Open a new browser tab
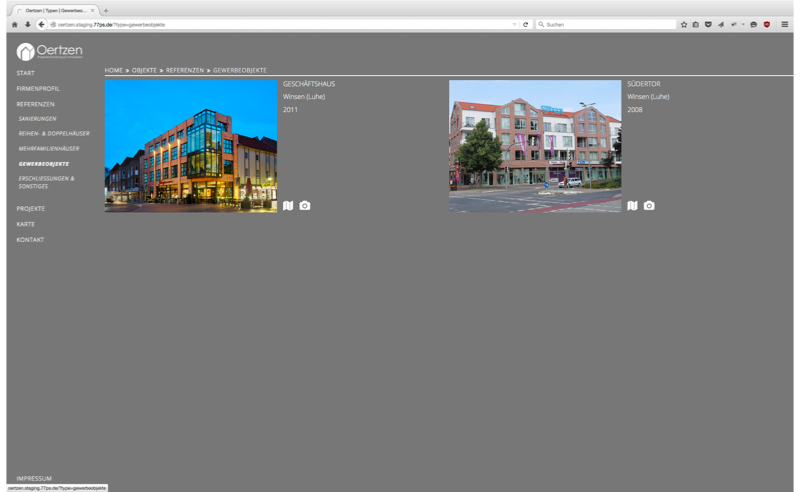The width and height of the screenshot is (800, 492). (106, 10)
